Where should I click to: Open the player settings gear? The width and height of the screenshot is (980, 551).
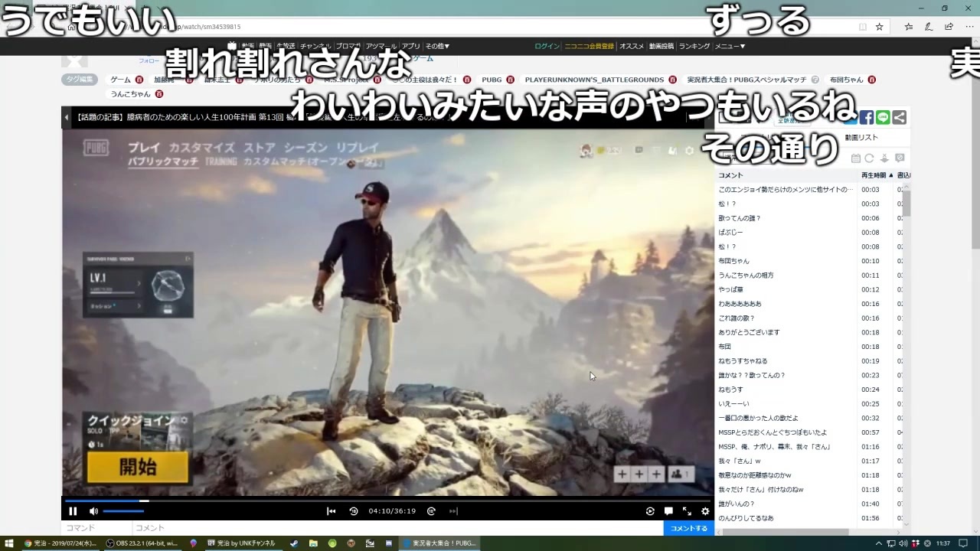(x=705, y=511)
